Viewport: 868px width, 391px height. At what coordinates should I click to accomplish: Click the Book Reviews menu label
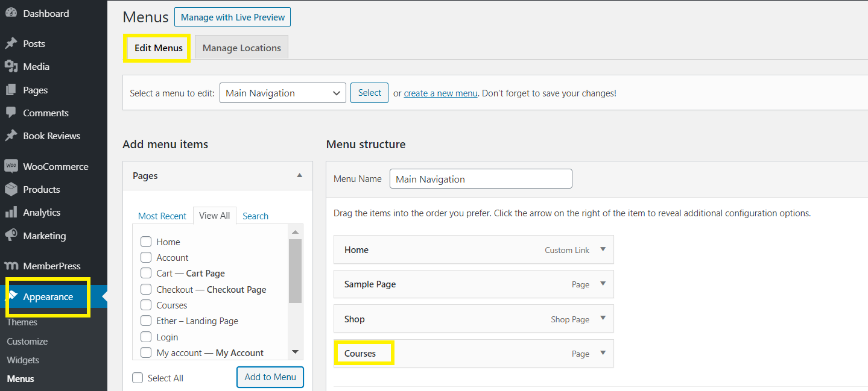click(51, 136)
